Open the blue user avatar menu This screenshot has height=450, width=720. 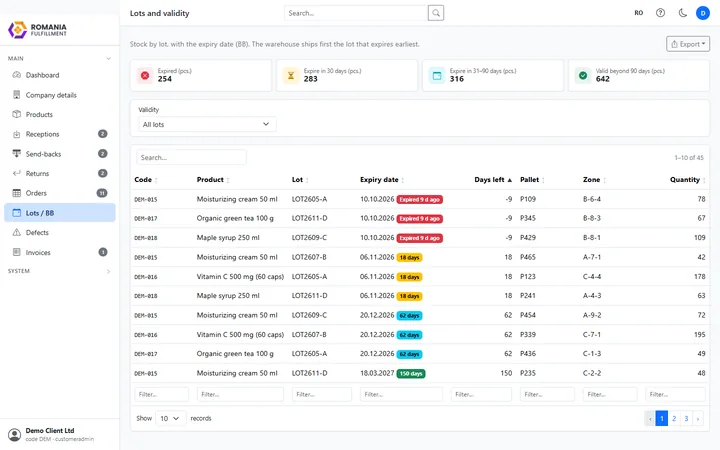(x=703, y=13)
